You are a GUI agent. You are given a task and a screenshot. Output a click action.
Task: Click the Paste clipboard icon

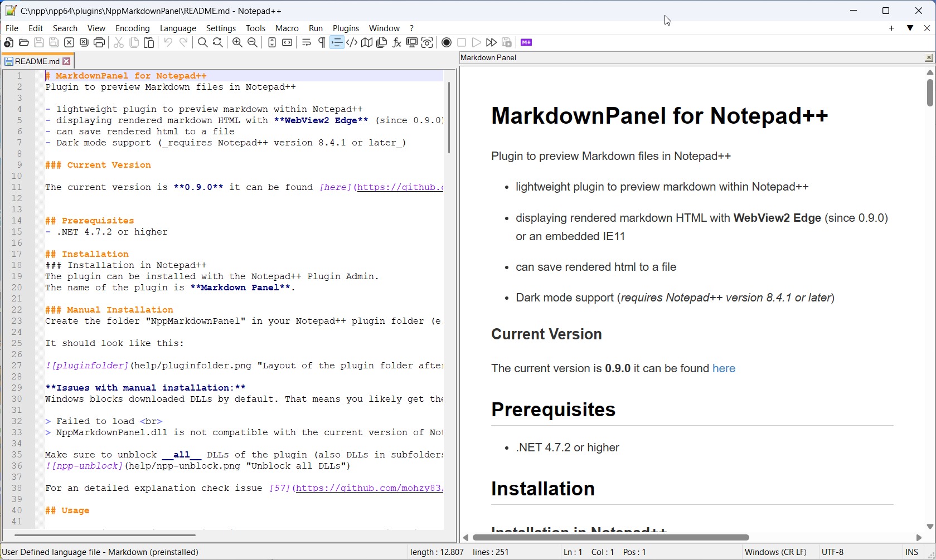149,42
